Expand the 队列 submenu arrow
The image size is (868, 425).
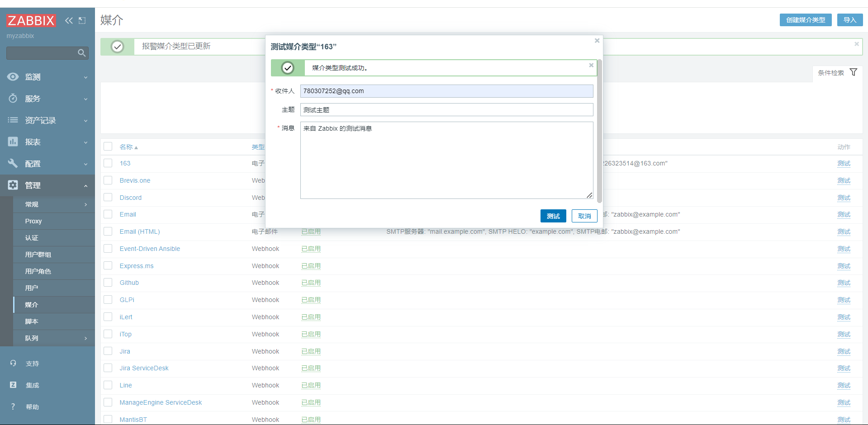[x=85, y=338]
